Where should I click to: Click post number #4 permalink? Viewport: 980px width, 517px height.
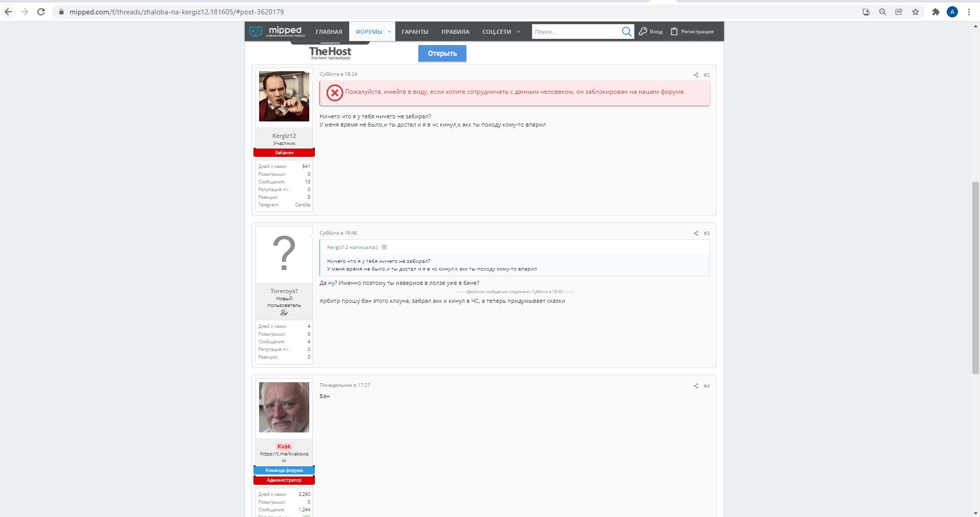(x=707, y=386)
